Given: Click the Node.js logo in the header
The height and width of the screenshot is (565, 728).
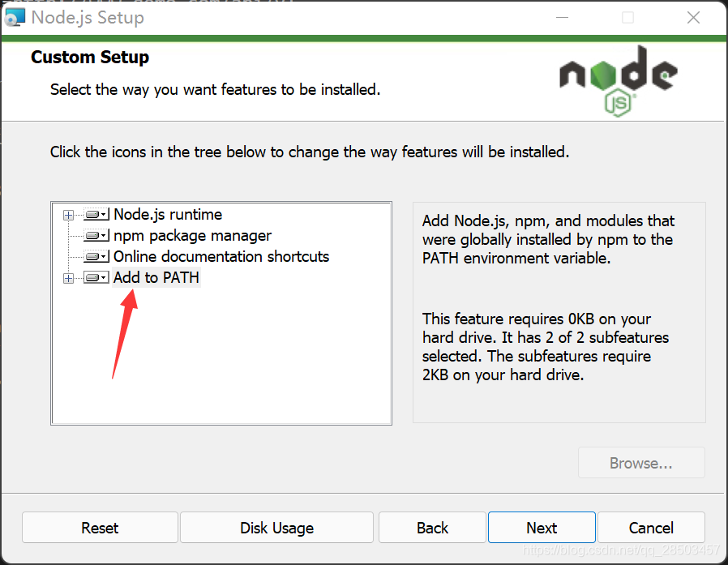Looking at the screenshot, I should point(618,73).
